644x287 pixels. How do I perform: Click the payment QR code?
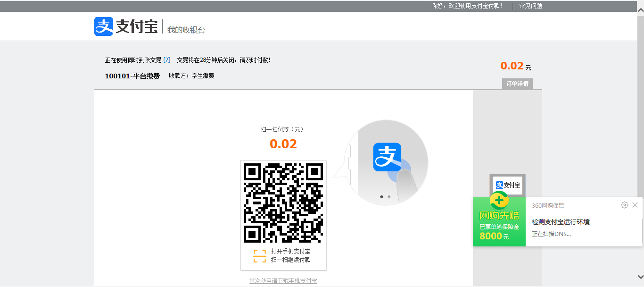tap(283, 203)
